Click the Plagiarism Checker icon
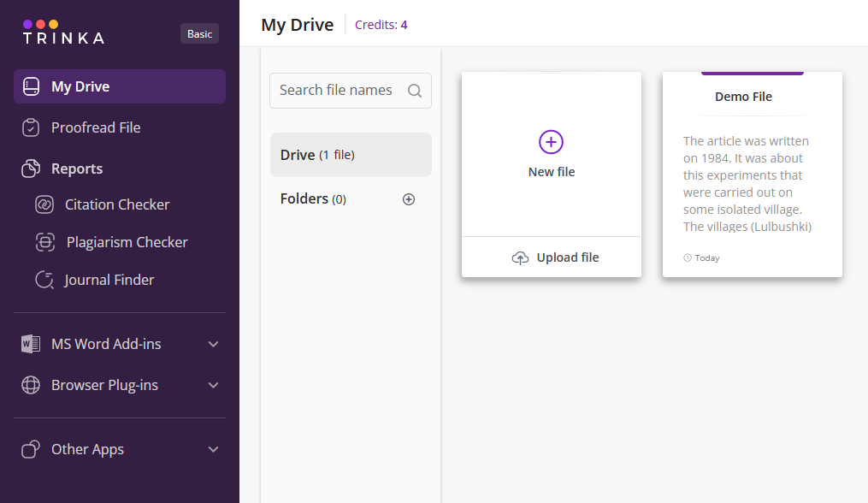868x503 pixels. coord(44,242)
